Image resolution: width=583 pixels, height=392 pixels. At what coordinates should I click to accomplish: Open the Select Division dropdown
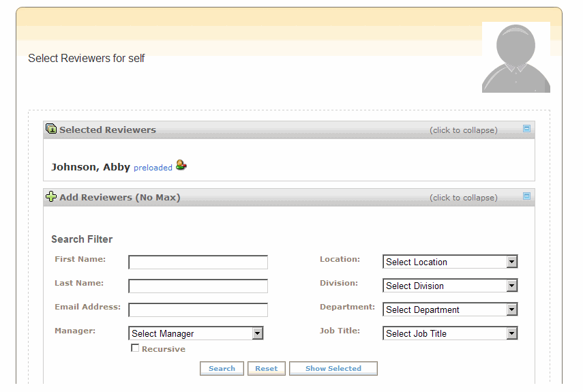[450, 286]
